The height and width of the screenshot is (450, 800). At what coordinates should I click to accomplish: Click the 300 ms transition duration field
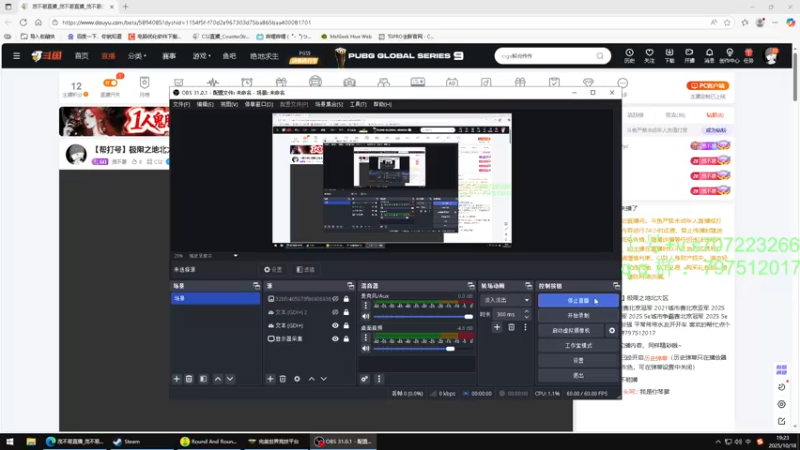click(508, 314)
